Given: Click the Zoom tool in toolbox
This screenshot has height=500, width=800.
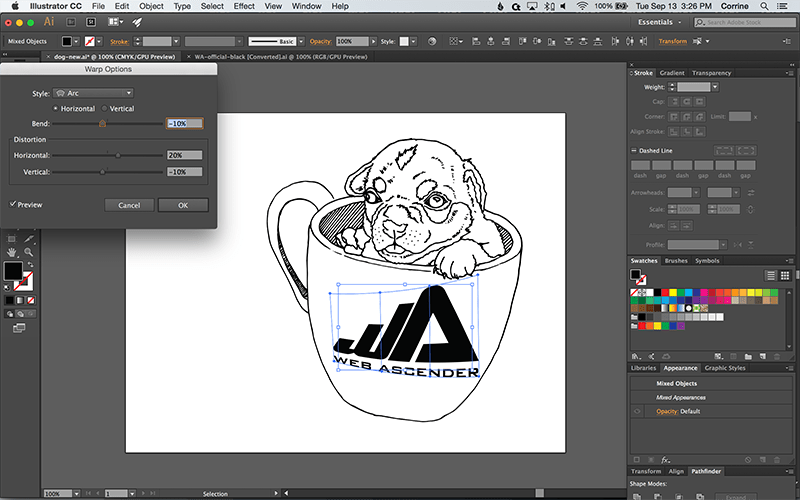Looking at the screenshot, I should tap(29, 252).
